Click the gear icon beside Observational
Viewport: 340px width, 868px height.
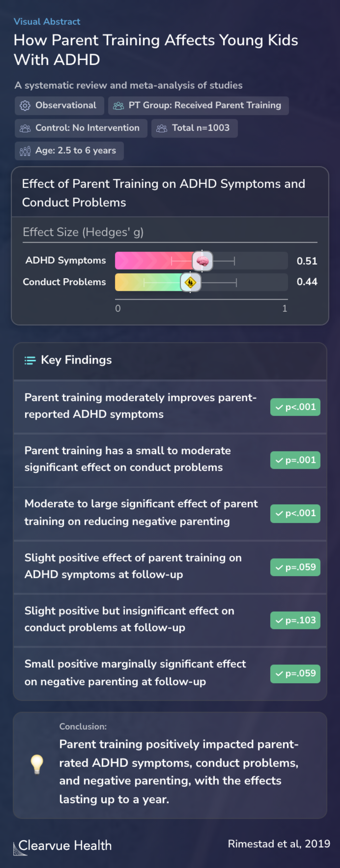25,106
